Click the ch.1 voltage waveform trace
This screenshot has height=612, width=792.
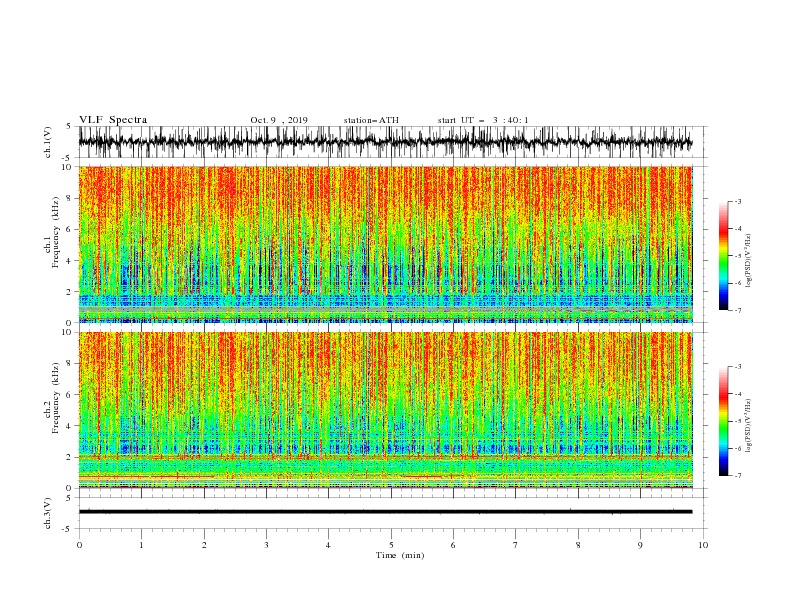point(385,142)
